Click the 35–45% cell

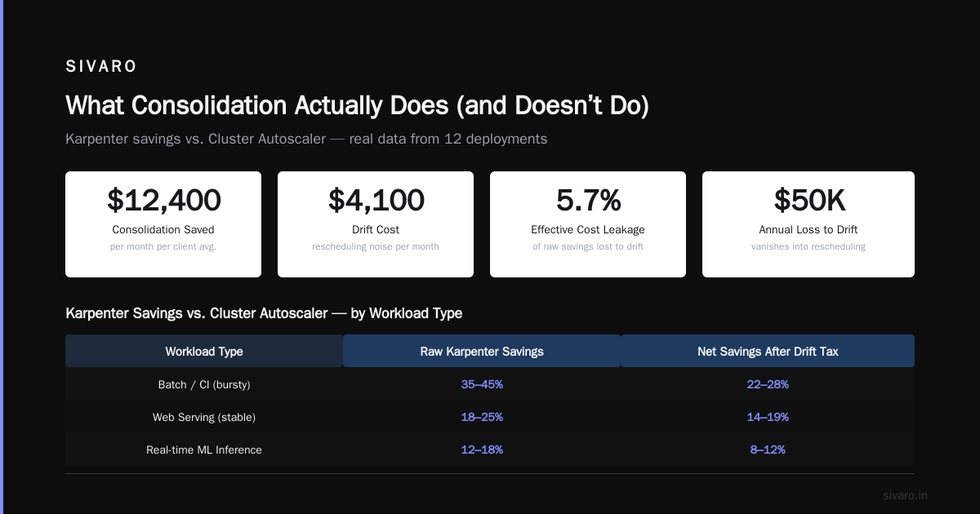[482, 384]
